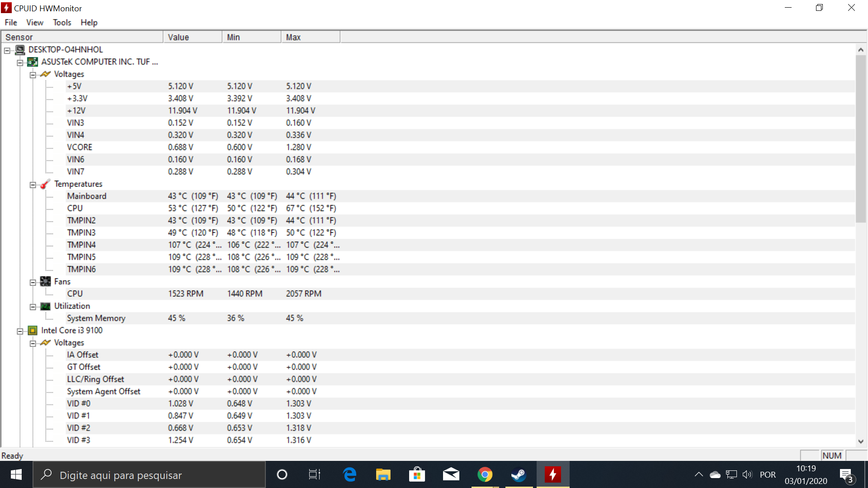This screenshot has width=868, height=488.
Task: Show hidden system tray icons
Action: click(698, 474)
